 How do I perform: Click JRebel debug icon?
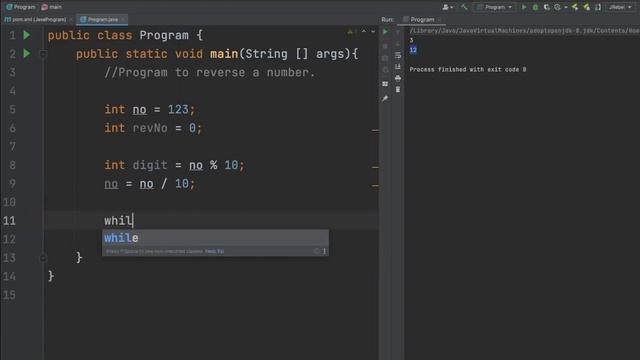[587, 7]
